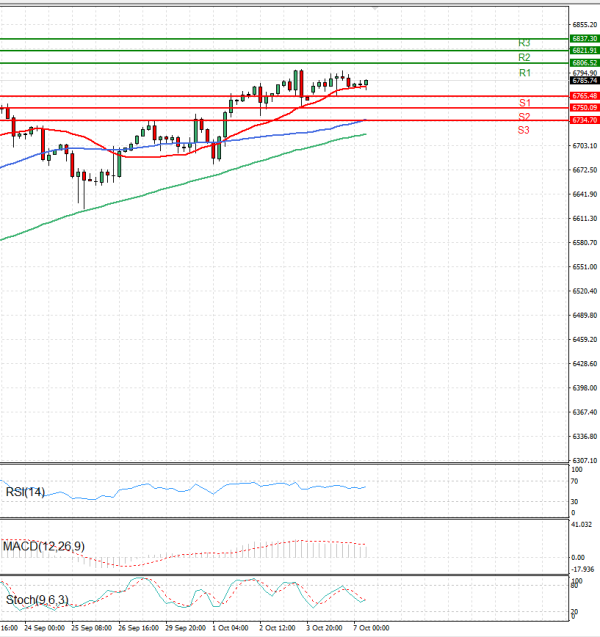This screenshot has height=637, width=600.
Task: Click the S2 support label
Action: tap(524, 117)
